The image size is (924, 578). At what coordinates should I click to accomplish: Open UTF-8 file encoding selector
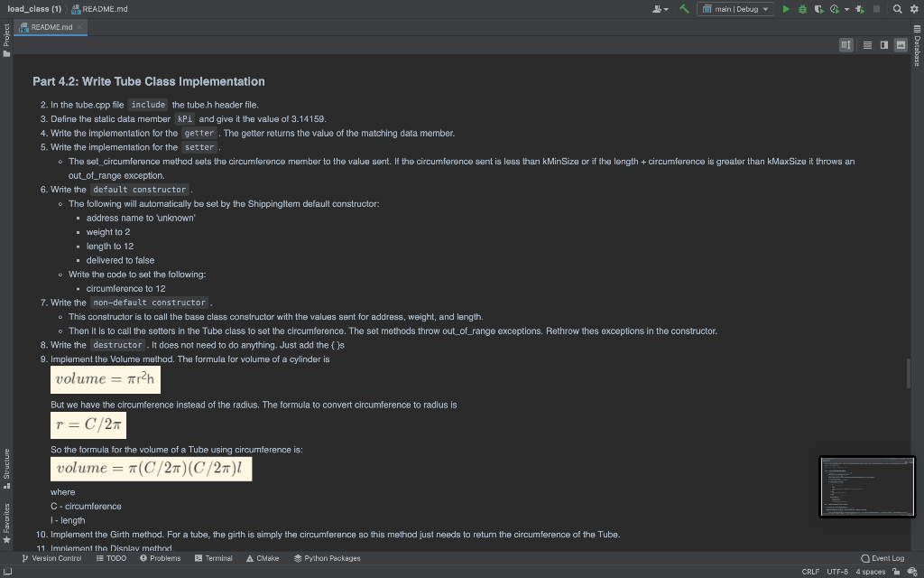tap(837, 572)
